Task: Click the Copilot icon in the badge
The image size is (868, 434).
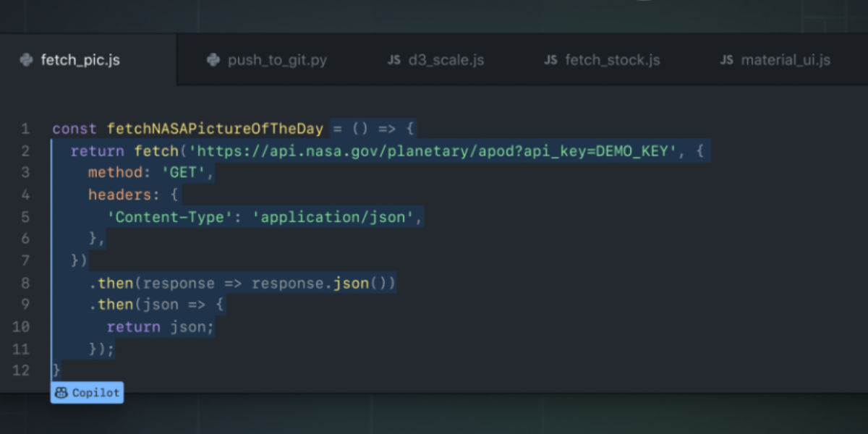Action: (61, 393)
